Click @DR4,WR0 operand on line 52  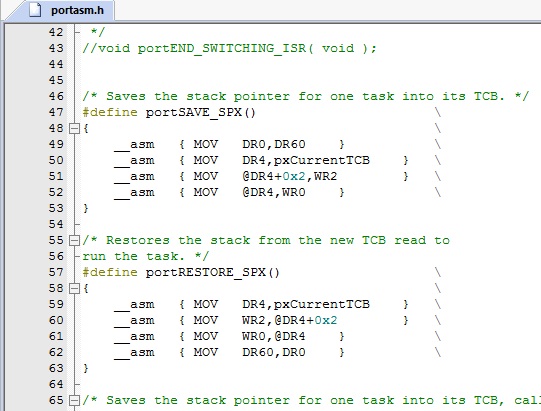click(x=274, y=192)
